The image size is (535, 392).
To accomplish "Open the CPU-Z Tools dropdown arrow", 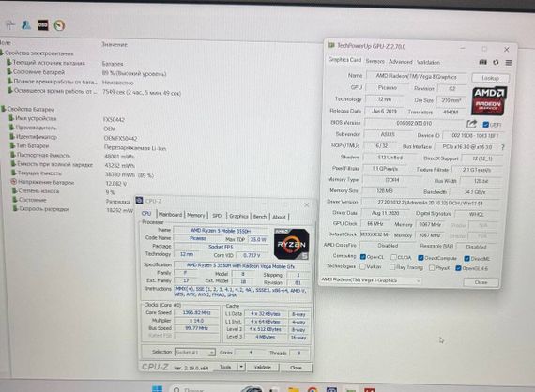I will (x=241, y=367).
